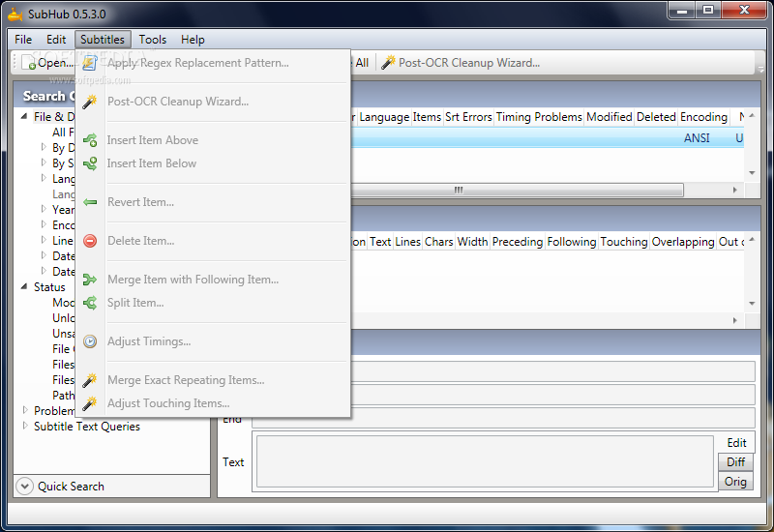Image resolution: width=774 pixels, height=532 pixels.
Task: Sort by the Timing Problems column header
Action: point(539,117)
